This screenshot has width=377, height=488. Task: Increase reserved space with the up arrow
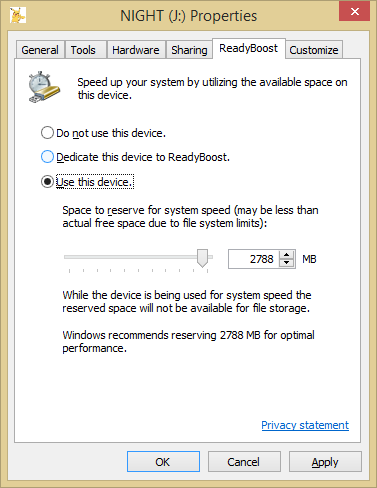(x=286, y=255)
